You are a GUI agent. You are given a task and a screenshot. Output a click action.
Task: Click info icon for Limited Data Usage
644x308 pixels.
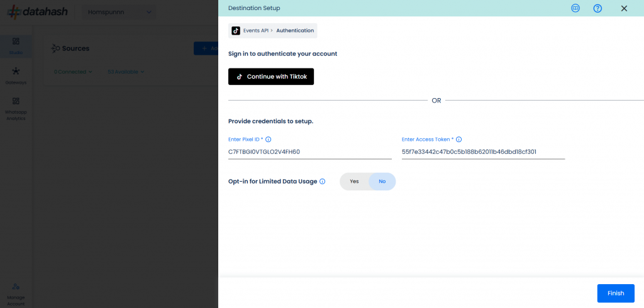323,182
